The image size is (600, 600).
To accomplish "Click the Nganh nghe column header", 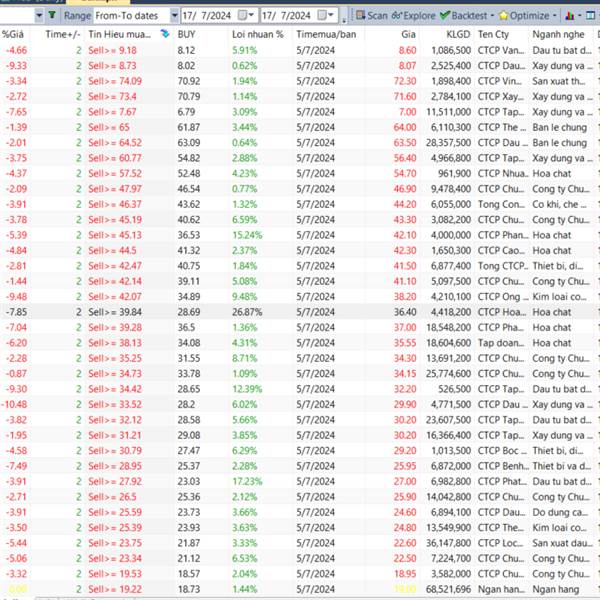I will [x=558, y=34].
